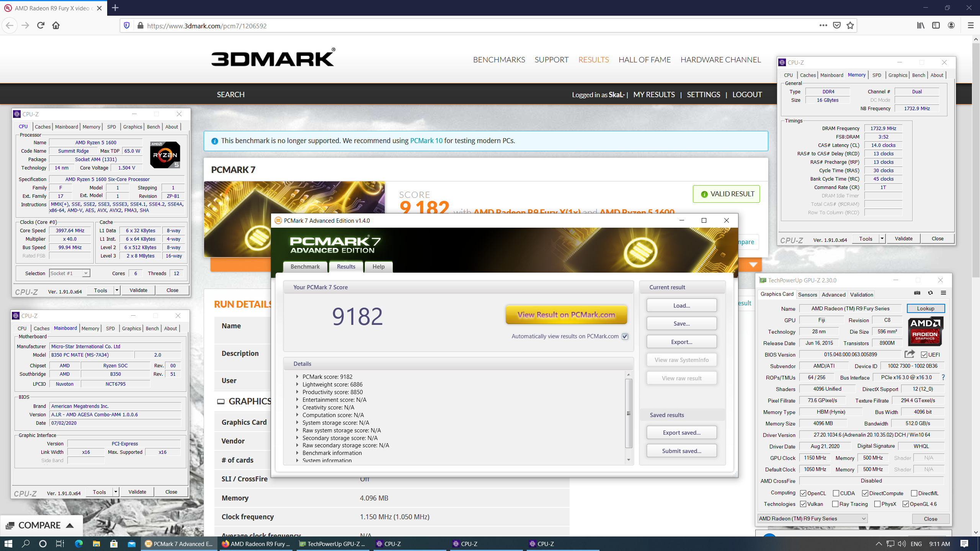Expand the Lightweight score details row
This screenshot has height=551, width=980.
(297, 384)
